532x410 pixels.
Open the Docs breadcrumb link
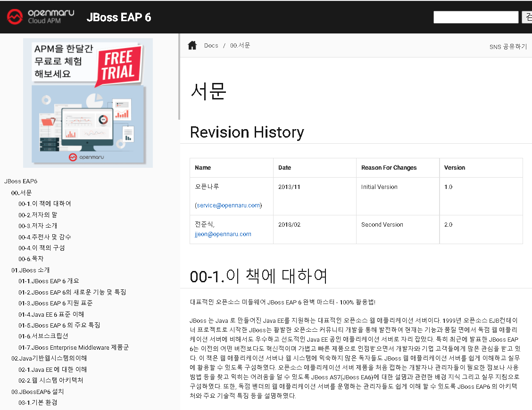coord(211,45)
